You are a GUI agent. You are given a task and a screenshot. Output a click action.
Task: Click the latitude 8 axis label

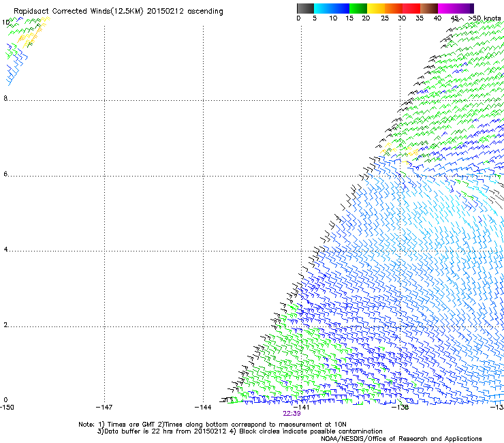click(x=5, y=98)
